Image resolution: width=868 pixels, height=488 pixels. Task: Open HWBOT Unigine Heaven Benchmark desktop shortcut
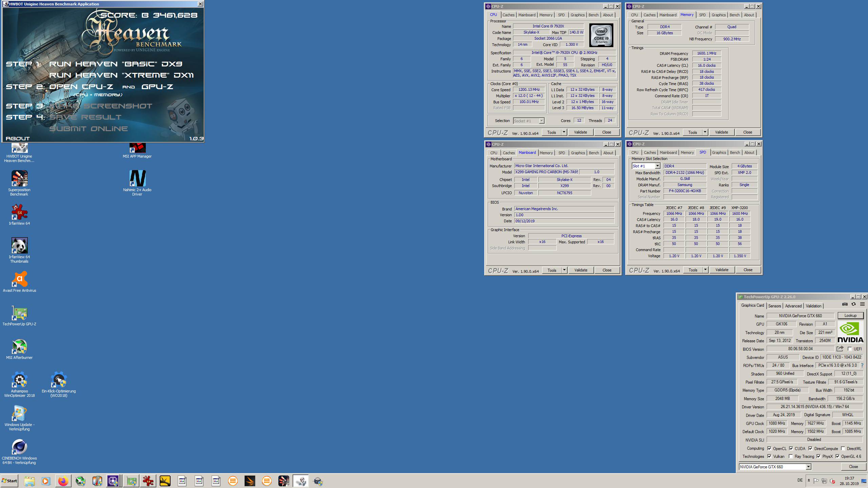(x=19, y=153)
